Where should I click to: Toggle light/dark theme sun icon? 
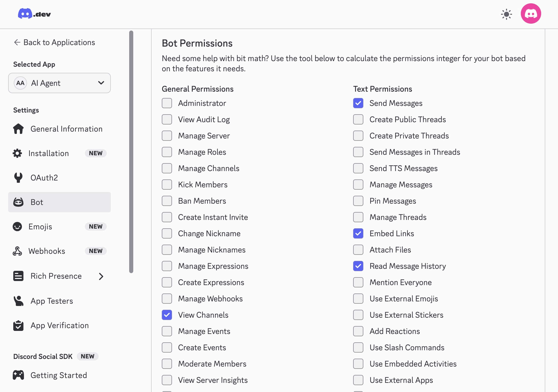pos(506,14)
